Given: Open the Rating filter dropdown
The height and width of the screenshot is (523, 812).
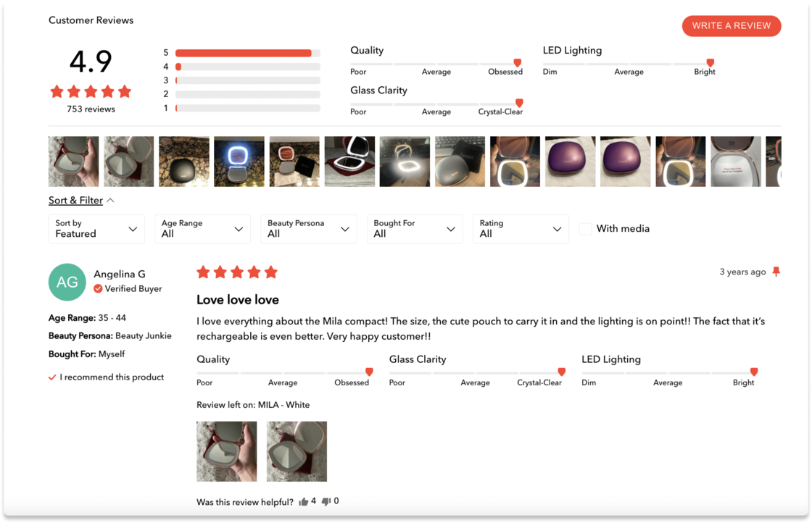Looking at the screenshot, I should (x=521, y=229).
